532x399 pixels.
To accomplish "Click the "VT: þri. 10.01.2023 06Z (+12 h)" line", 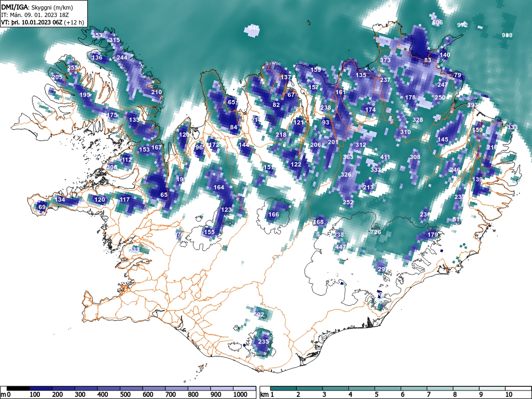I will (x=43, y=22).
